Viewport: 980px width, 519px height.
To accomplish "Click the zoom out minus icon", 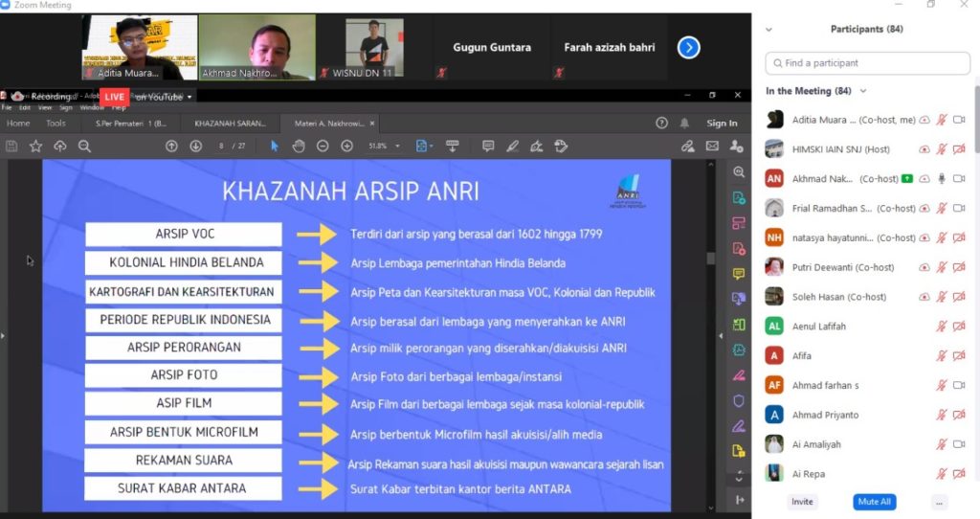I will 323,147.
